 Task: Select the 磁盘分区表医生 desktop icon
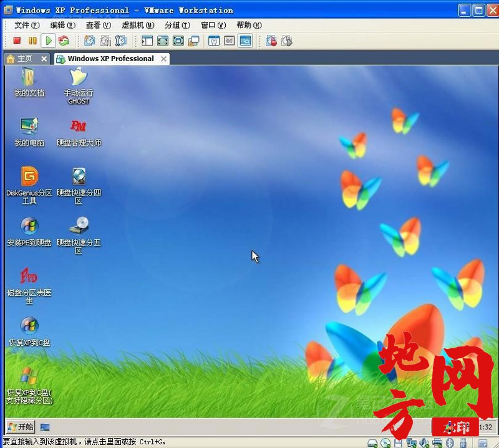point(29,285)
